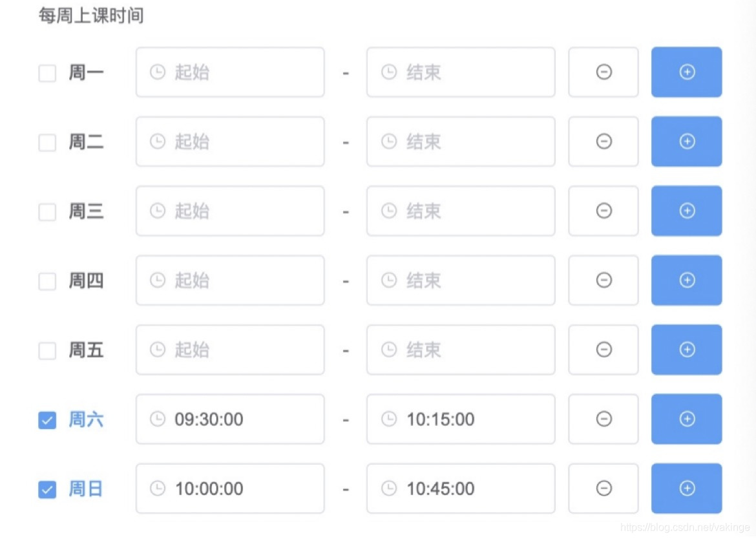Click the 10:45:00 end time field

pos(461,489)
